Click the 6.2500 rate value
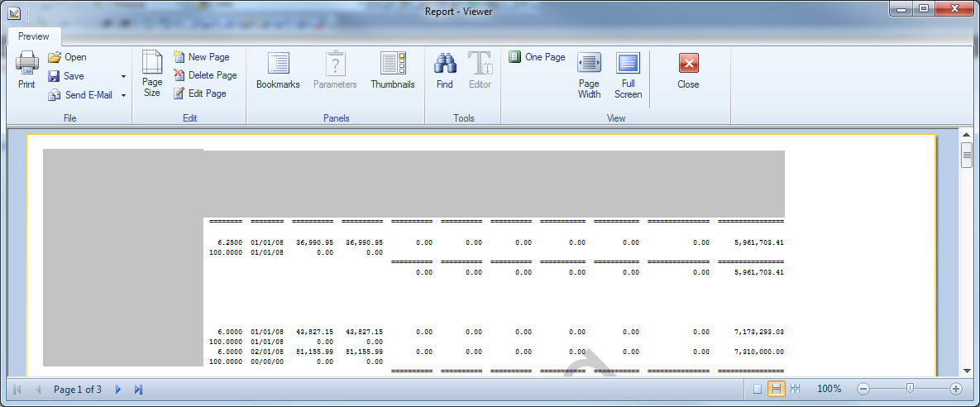Image resolution: width=980 pixels, height=407 pixels. 229,242
